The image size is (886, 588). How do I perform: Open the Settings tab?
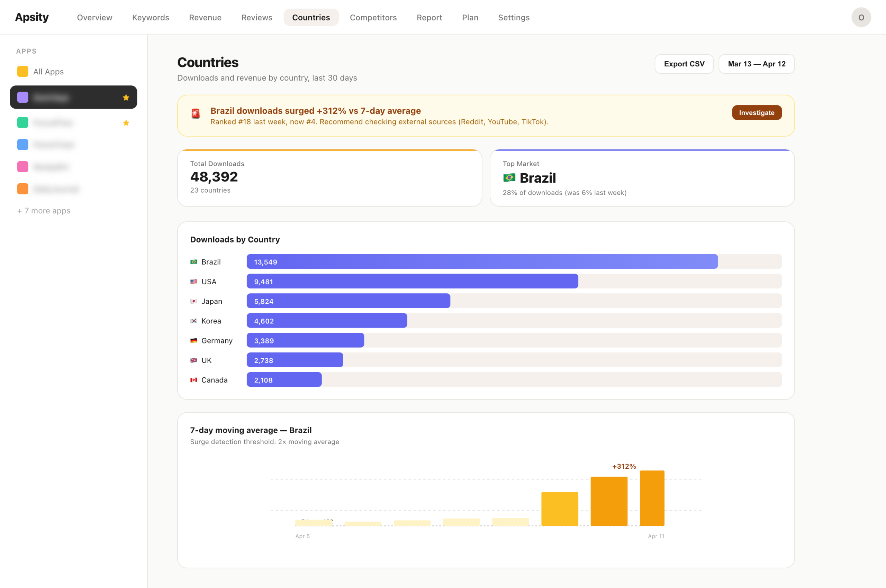coord(513,17)
